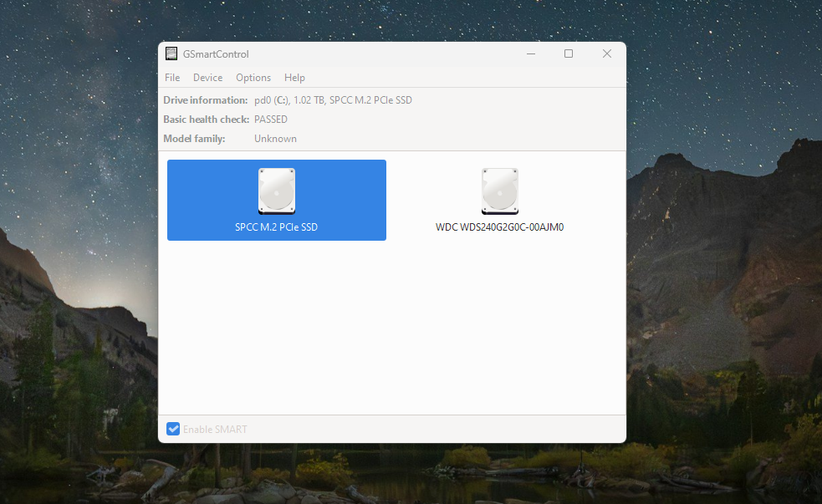Click the GSmartControl window title text
This screenshot has height=504, width=822.
click(x=217, y=54)
